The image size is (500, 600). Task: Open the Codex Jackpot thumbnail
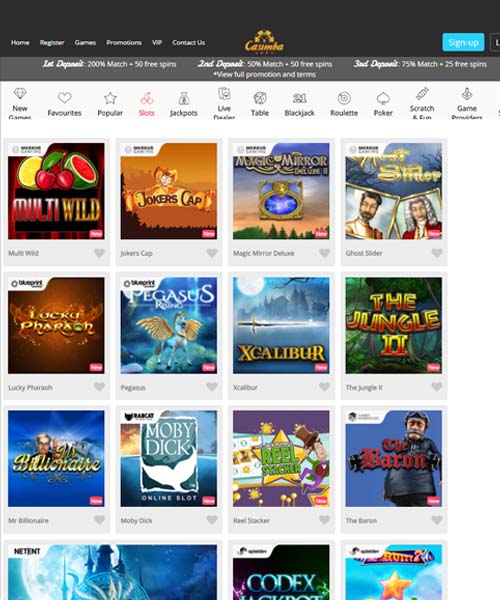281,572
